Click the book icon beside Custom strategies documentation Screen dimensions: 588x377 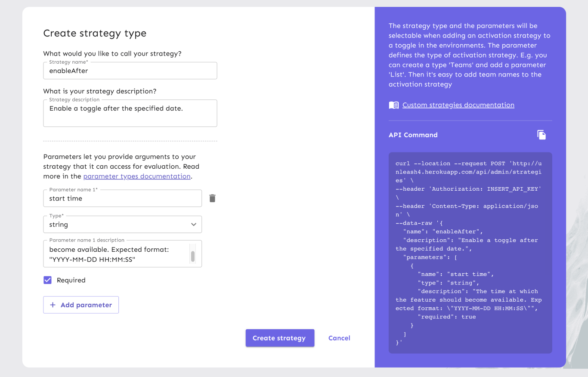pos(393,105)
